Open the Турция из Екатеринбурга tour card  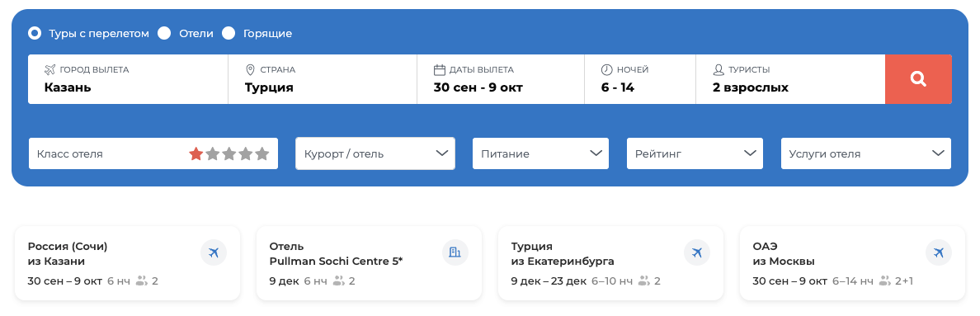point(610,263)
